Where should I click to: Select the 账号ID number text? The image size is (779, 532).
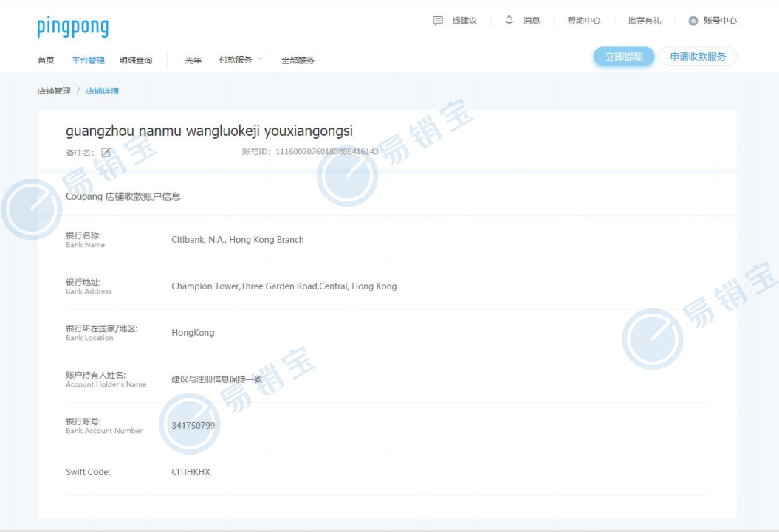tap(327, 151)
